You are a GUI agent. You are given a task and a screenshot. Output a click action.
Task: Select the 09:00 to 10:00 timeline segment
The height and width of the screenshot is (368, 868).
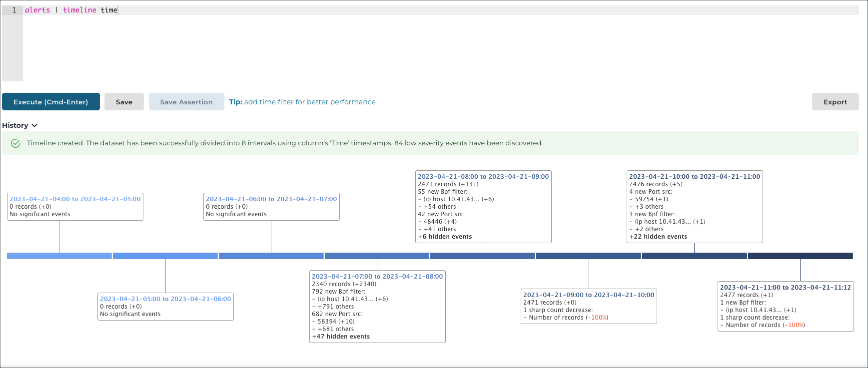(589, 256)
